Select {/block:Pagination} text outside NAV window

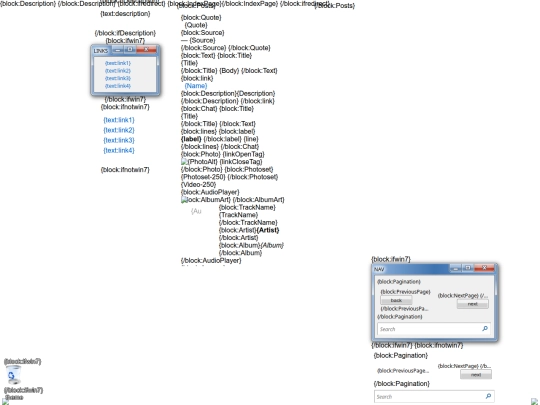tap(402, 384)
